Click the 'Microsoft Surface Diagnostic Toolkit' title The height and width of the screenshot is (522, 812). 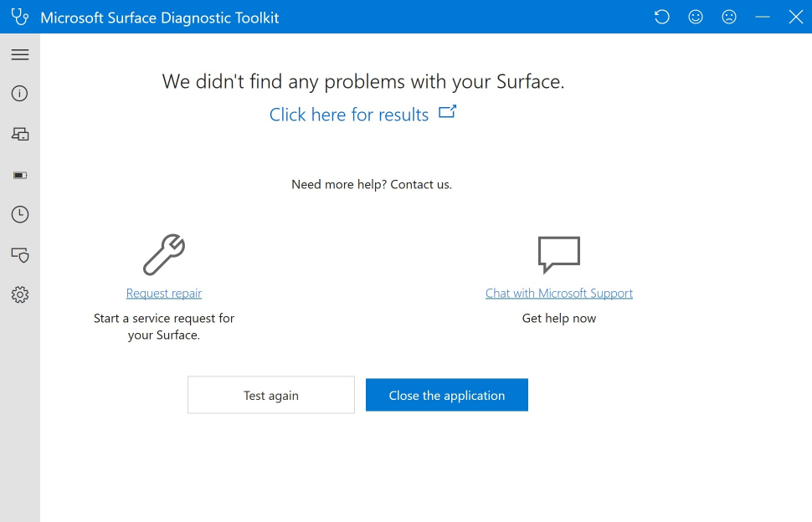[160, 18]
